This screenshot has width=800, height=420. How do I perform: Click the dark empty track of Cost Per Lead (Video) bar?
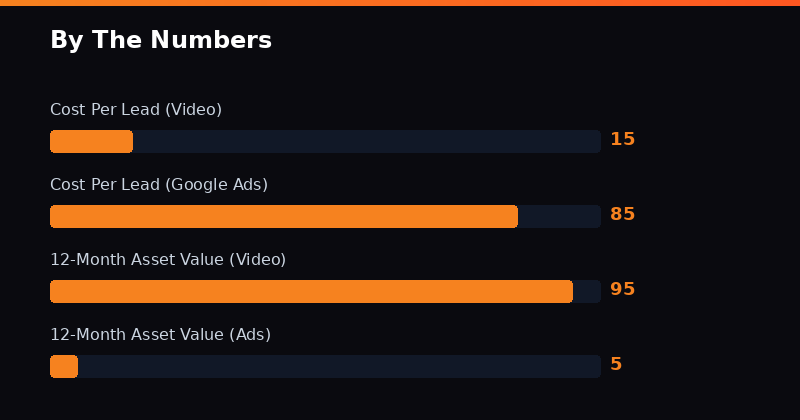366,141
